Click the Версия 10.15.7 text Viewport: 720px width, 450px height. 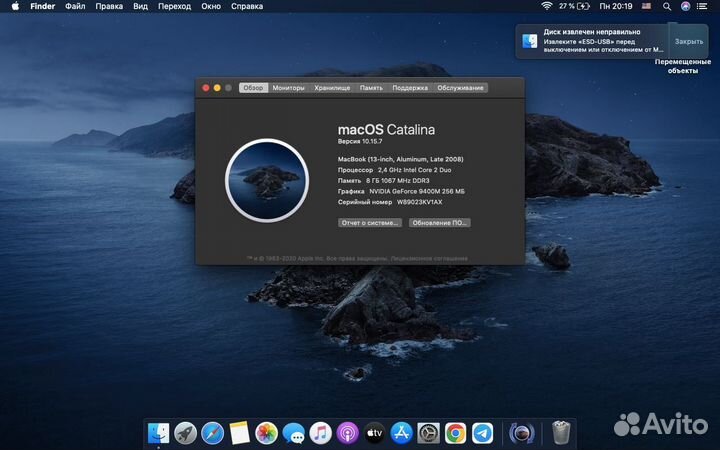point(360,141)
